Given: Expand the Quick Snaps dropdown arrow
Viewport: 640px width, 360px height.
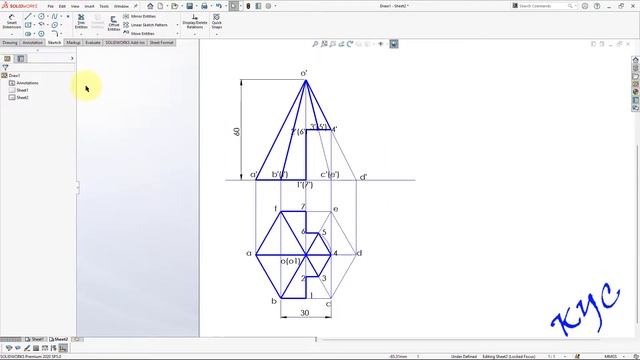Looking at the screenshot, I should [216, 34].
